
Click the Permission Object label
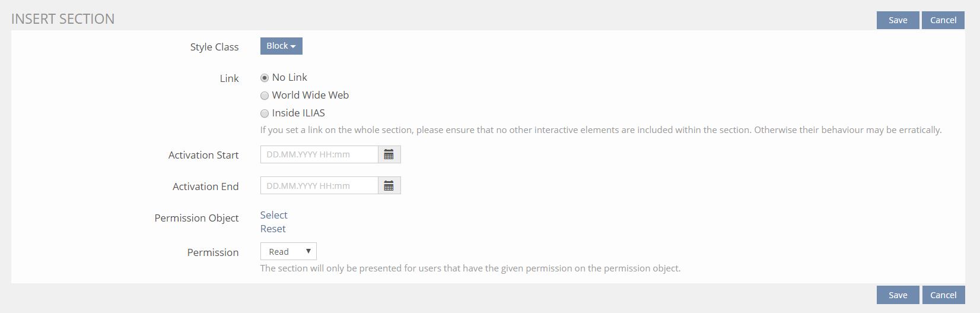[196, 218]
